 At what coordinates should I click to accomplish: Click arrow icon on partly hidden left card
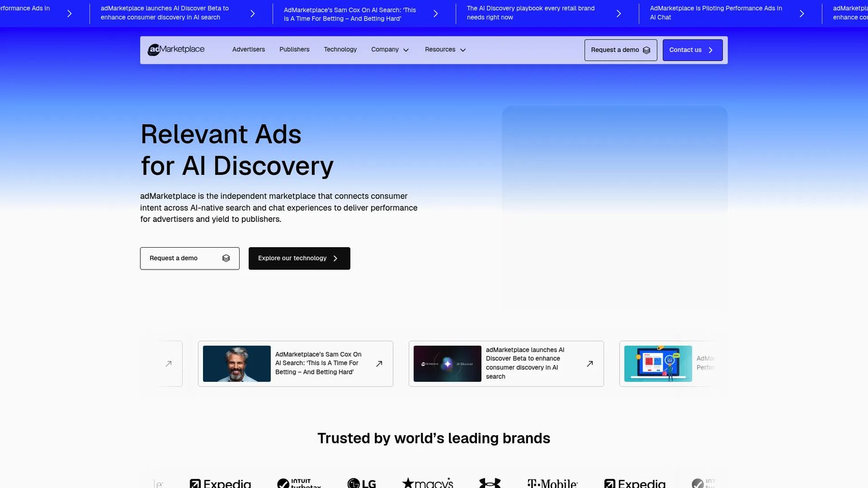click(x=169, y=364)
